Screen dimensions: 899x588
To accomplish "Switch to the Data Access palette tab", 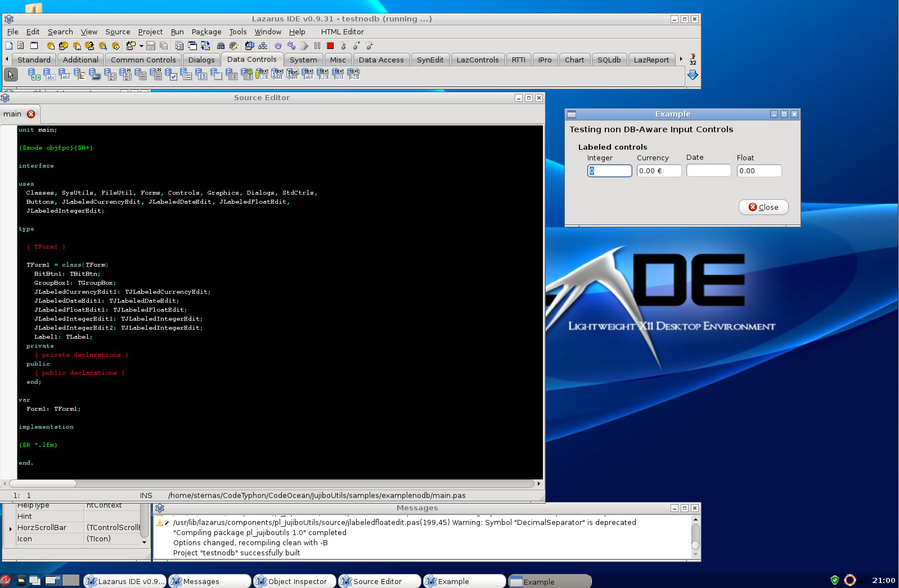I will pyautogui.click(x=381, y=60).
